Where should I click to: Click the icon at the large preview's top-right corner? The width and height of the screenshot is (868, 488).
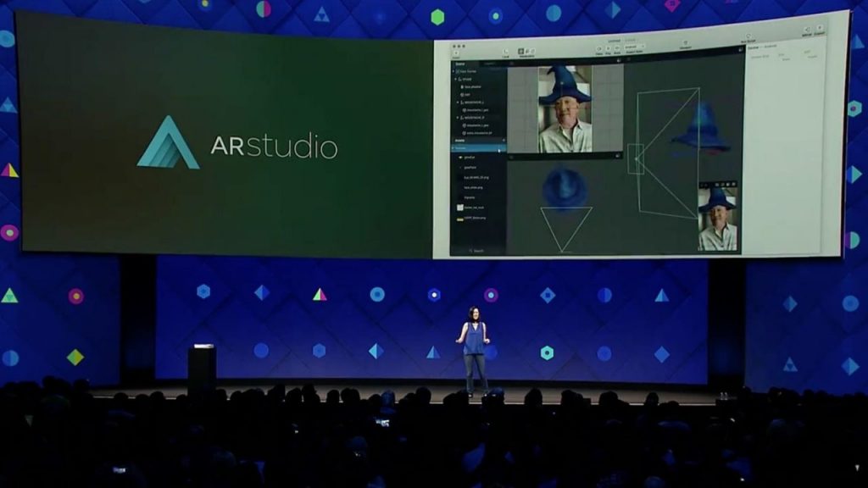[618, 61]
